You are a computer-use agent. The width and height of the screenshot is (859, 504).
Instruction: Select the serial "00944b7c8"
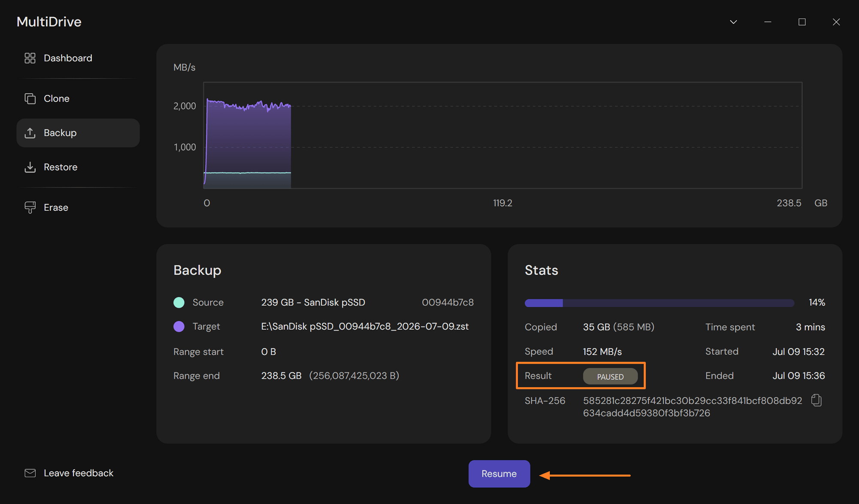click(448, 303)
